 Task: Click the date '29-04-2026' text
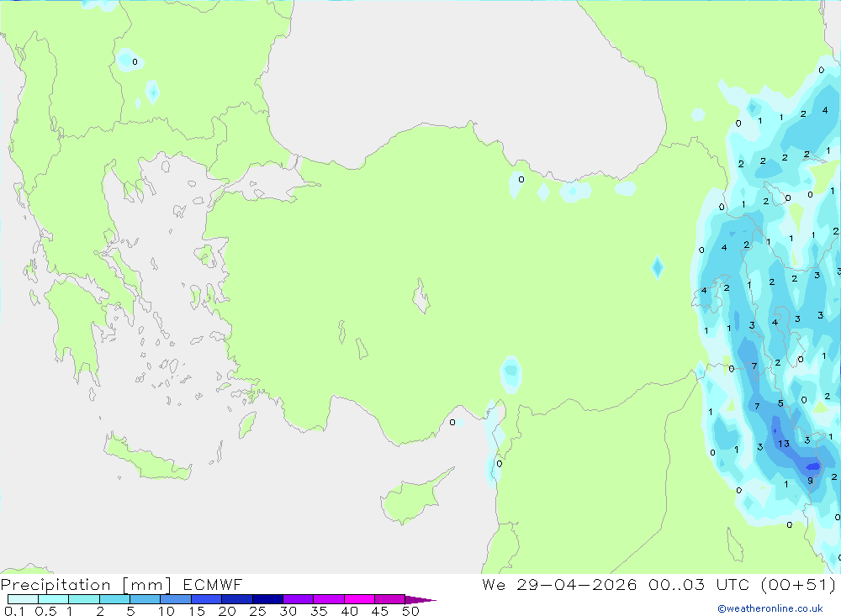[x=577, y=585]
